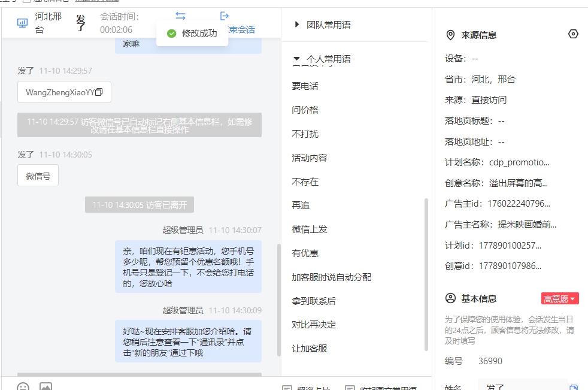Select quick phrase 有优惠
The width and height of the screenshot is (588, 390).
click(x=305, y=253)
